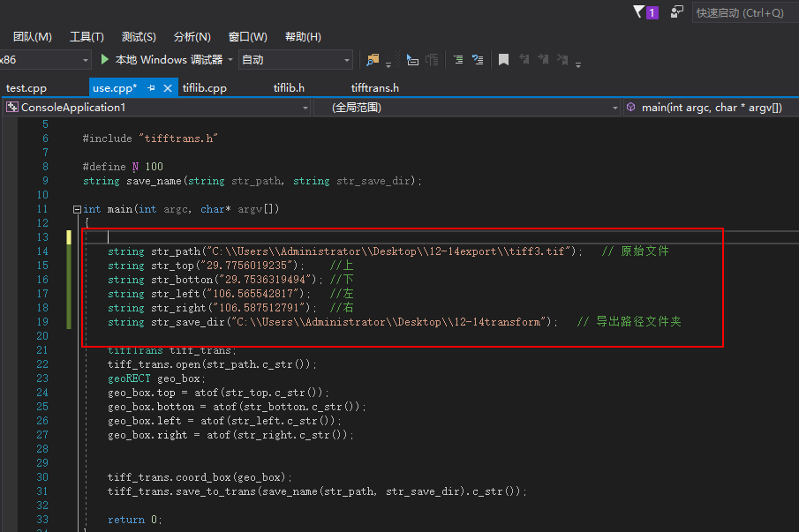Viewport: 799px width, 532px height.
Task: Open the toolbar options arrow beside Find in Files
Action: pos(388,64)
